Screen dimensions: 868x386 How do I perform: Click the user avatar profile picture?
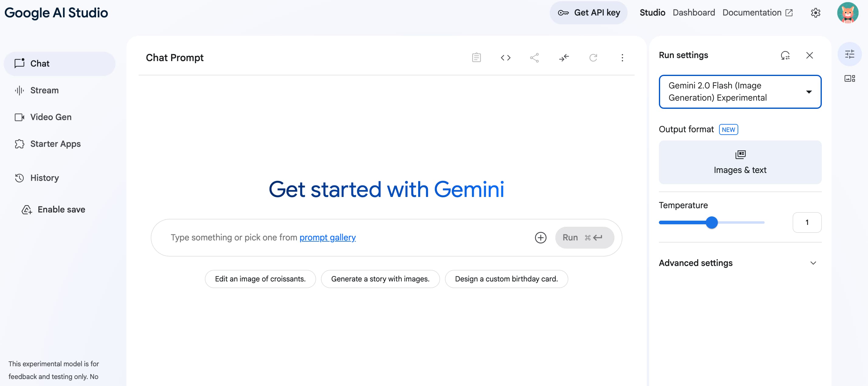(847, 13)
